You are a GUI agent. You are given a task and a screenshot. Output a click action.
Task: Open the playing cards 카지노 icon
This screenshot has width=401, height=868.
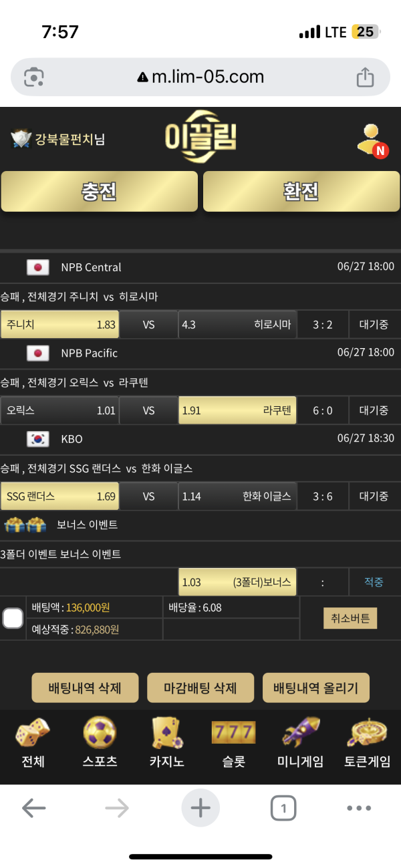pos(166,734)
